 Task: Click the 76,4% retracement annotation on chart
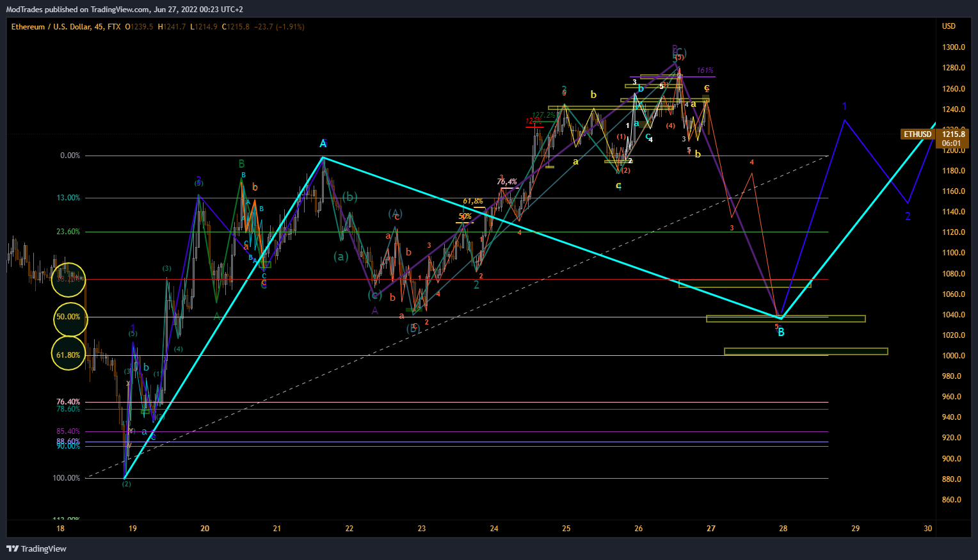506,182
